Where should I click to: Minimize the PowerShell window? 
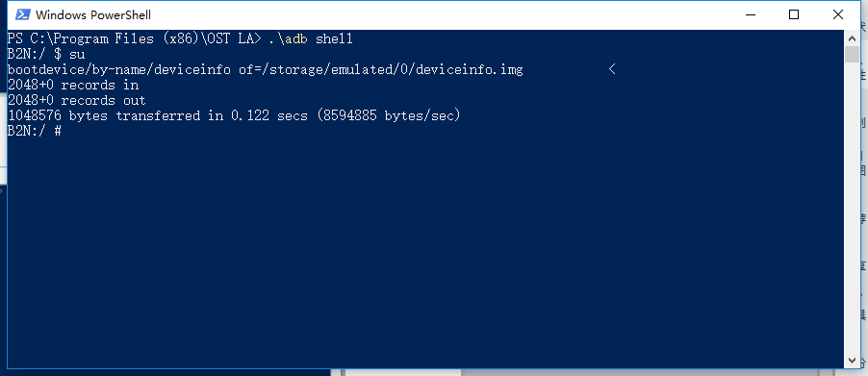tap(750, 14)
